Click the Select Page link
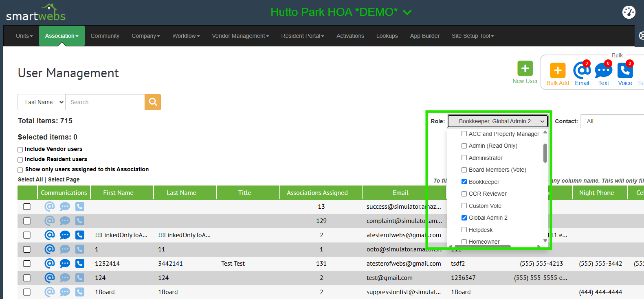This screenshot has height=299, width=644. pos(64,179)
